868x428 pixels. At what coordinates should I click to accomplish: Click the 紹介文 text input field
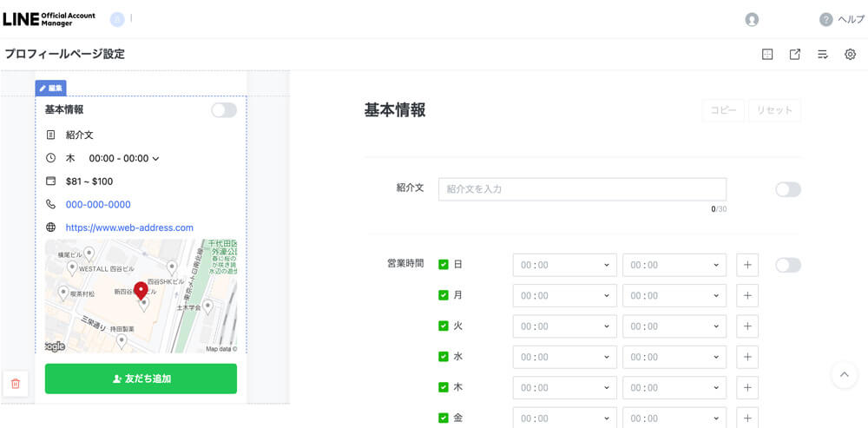tap(582, 189)
